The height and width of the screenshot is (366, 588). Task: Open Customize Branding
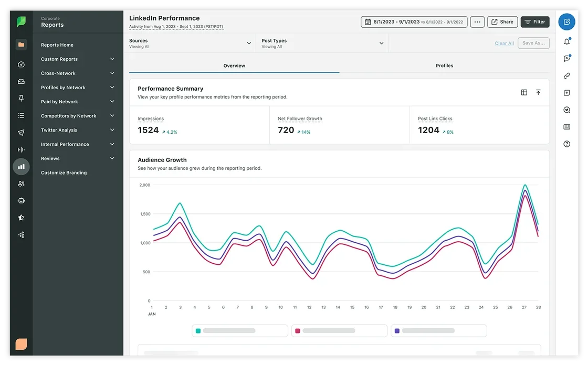click(x=64, y=173)
